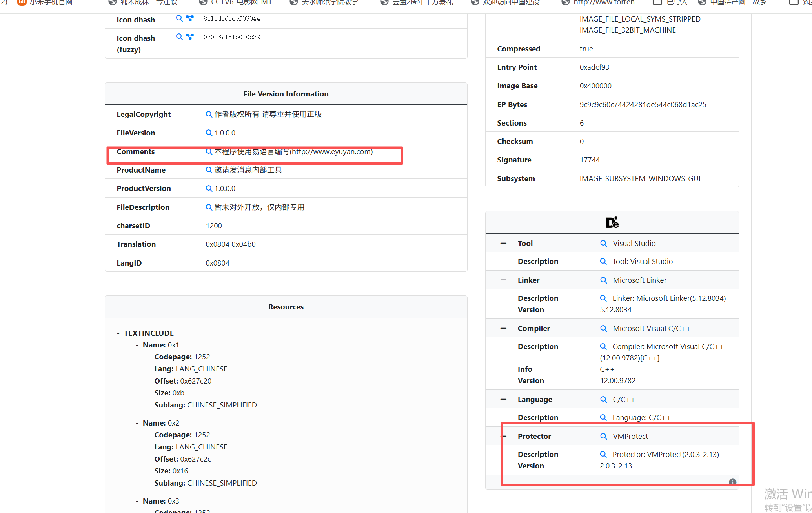Screen dimensions: 812x513
Task: Click search icon next to VMProtect
Action: pyautogui.click(x=603, y=436)
